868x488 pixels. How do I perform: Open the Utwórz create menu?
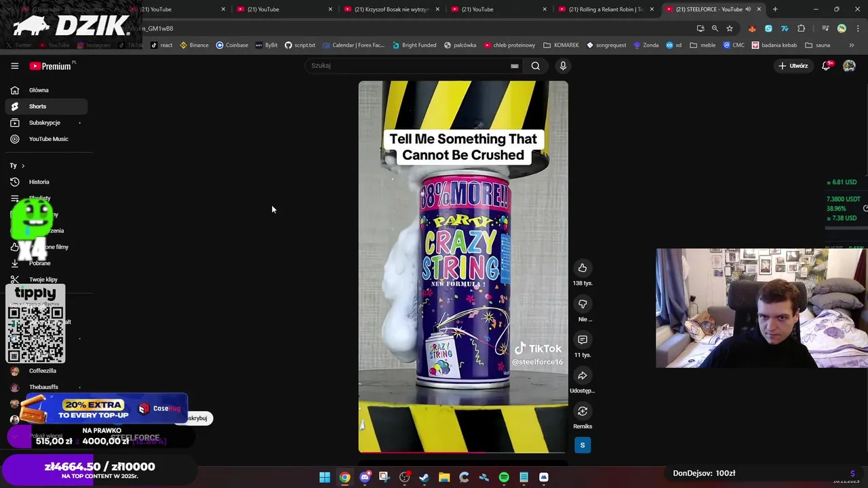(x=793, y=66)
